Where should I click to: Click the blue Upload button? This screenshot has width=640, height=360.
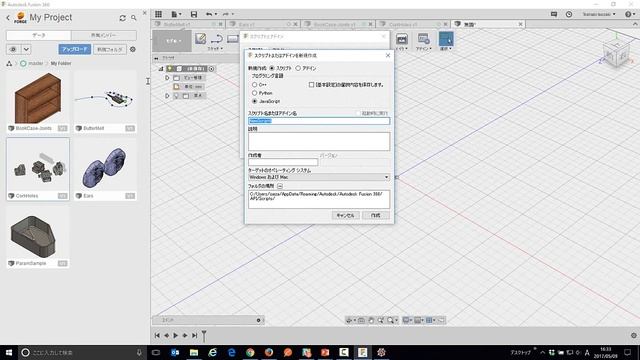pyautogui.click(x=75, y=49)
